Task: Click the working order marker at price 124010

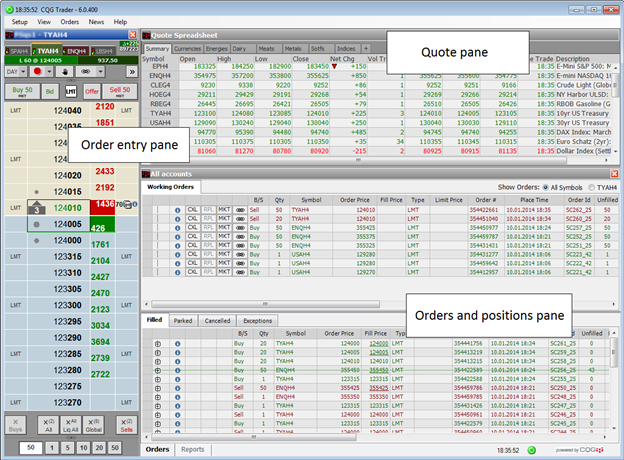Action: pos(37,208)
